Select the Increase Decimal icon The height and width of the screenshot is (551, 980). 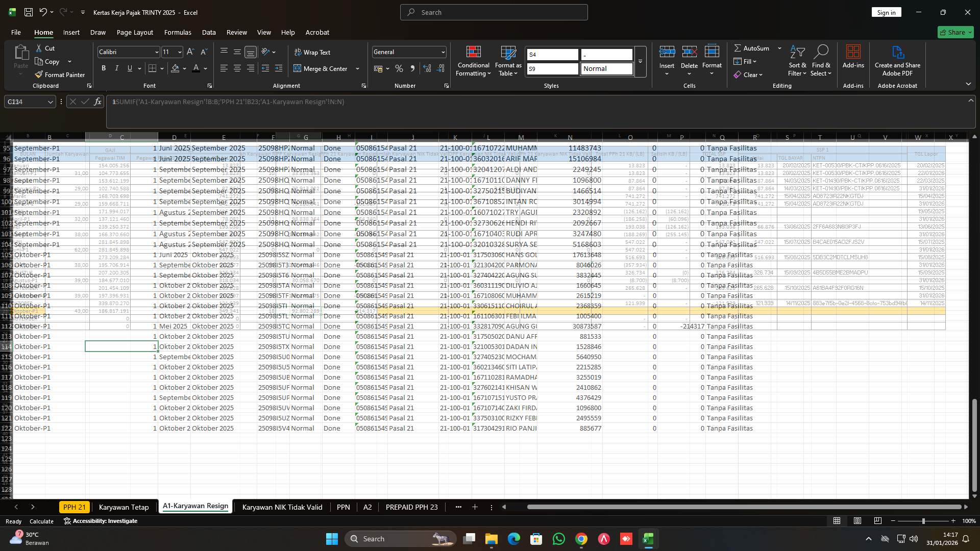coord(428,68)
